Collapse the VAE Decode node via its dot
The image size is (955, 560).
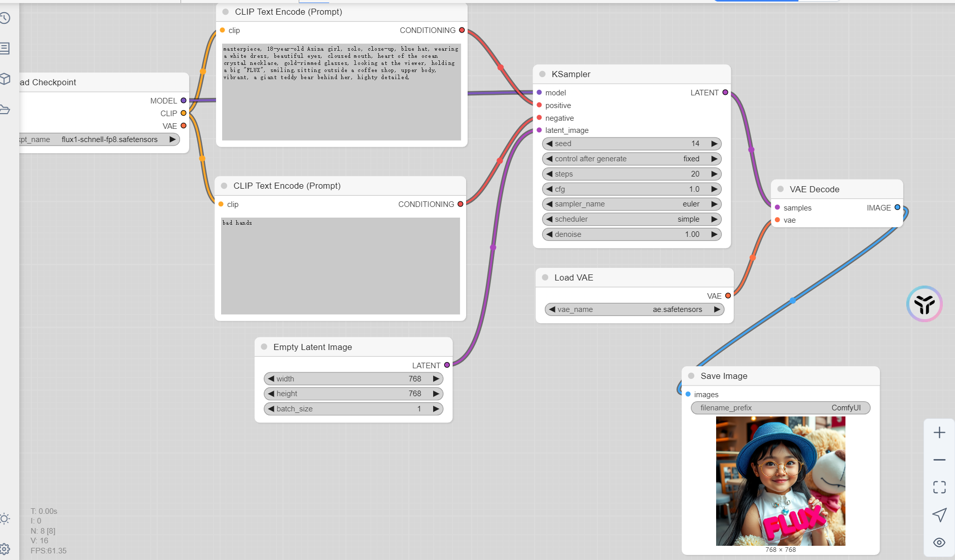coord(781,189)
